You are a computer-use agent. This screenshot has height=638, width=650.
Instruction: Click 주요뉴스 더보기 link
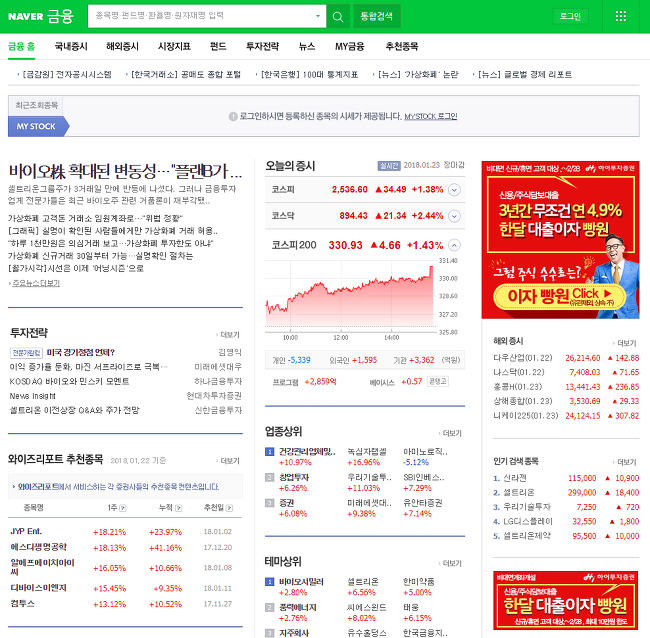[36, 283]
